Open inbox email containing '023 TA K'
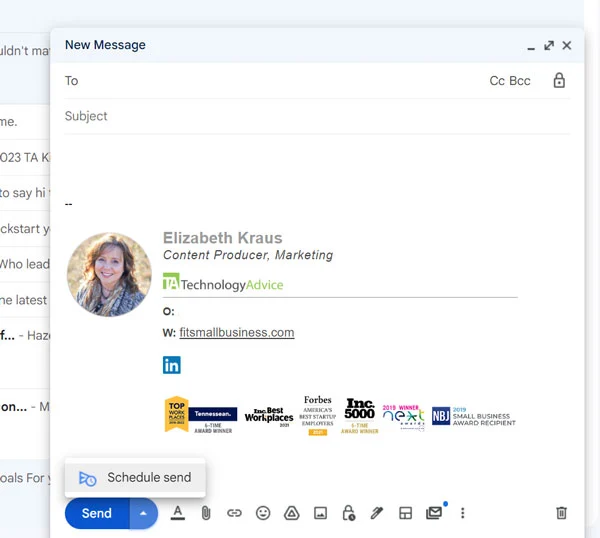 click(25, 157)
